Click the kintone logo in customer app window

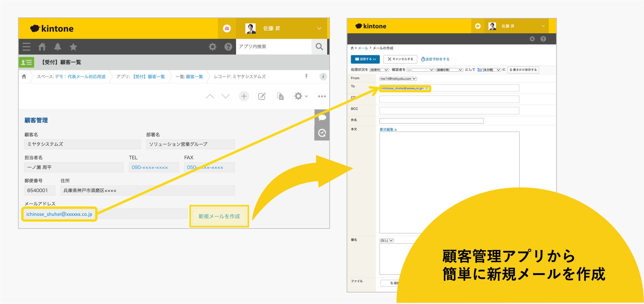(x=52, y=28)
